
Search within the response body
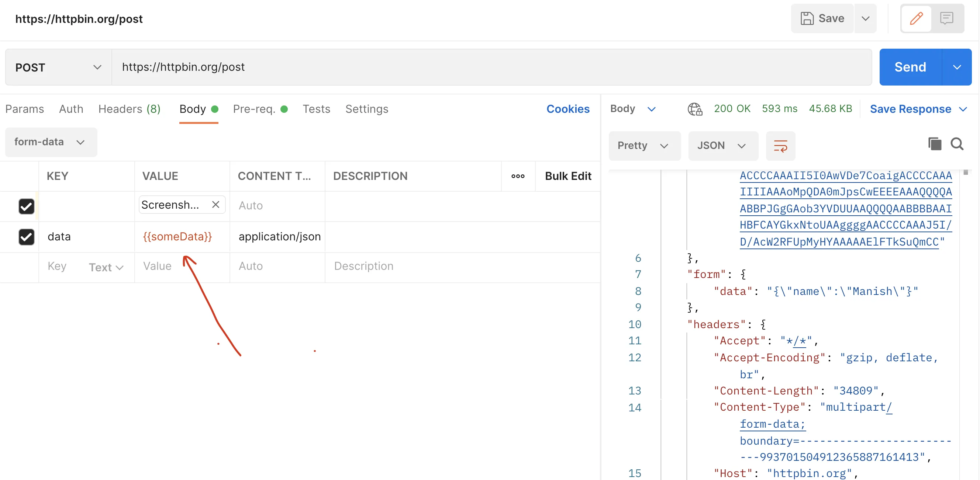pyautogui.click(x=957, y=144)
